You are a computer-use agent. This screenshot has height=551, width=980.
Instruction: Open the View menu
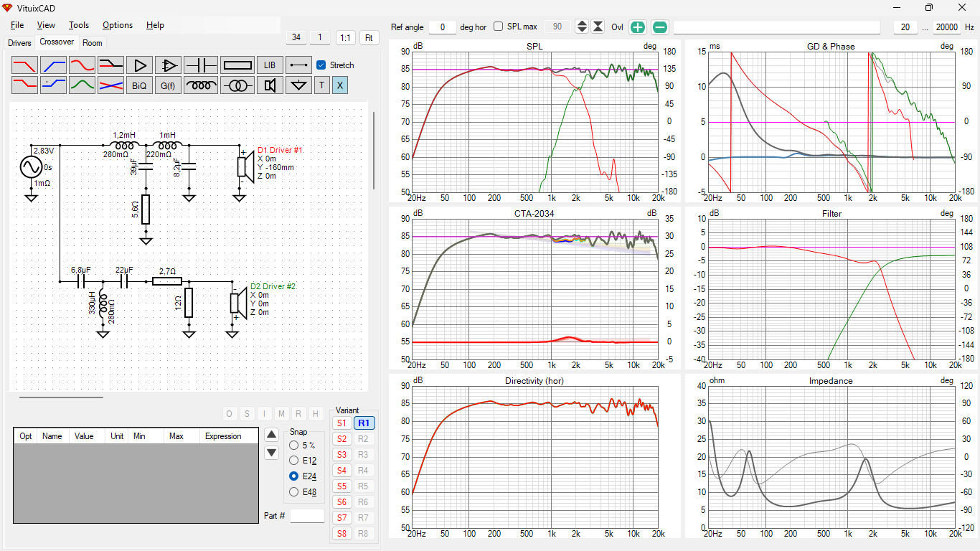click(46, 25)
